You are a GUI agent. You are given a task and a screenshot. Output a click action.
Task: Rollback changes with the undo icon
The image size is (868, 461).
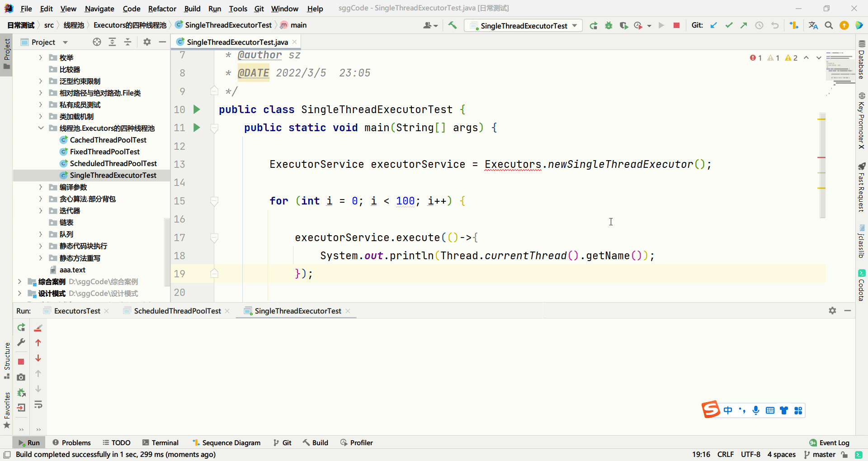click(775, 25)
